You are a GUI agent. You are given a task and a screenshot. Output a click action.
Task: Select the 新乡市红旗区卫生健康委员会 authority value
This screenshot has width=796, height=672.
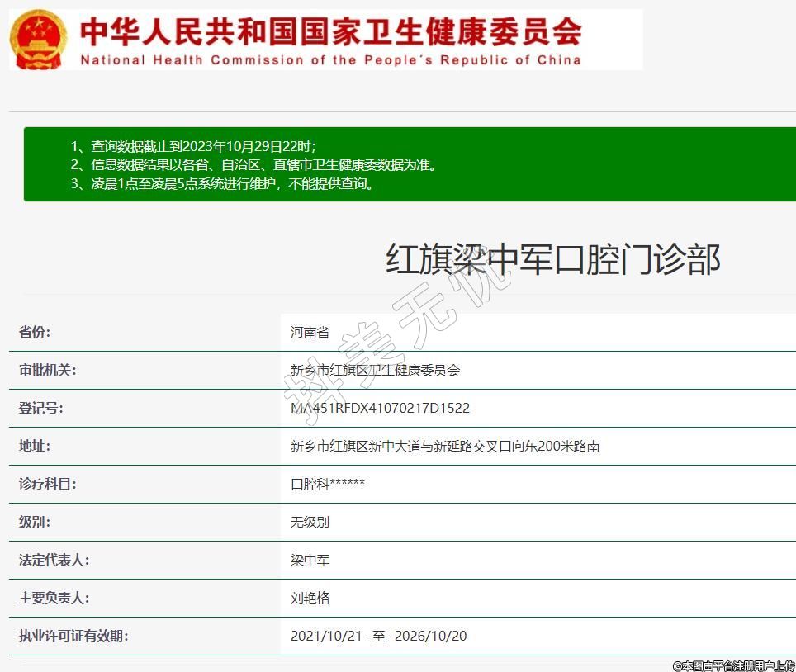click(375, 370)
